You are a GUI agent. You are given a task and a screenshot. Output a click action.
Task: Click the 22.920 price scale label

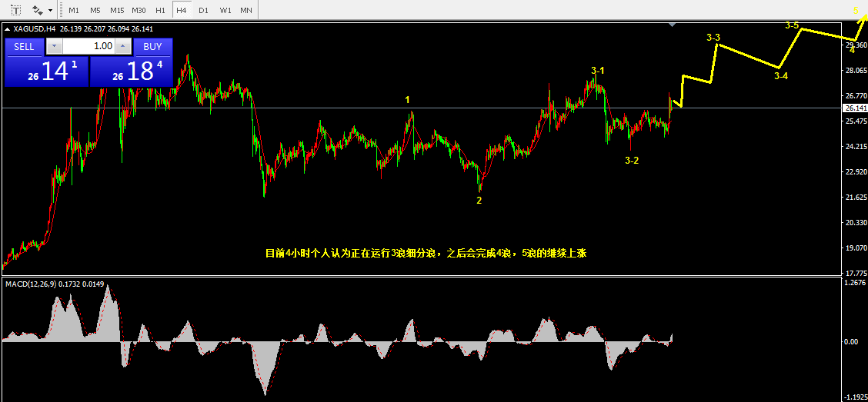point(855,172)
